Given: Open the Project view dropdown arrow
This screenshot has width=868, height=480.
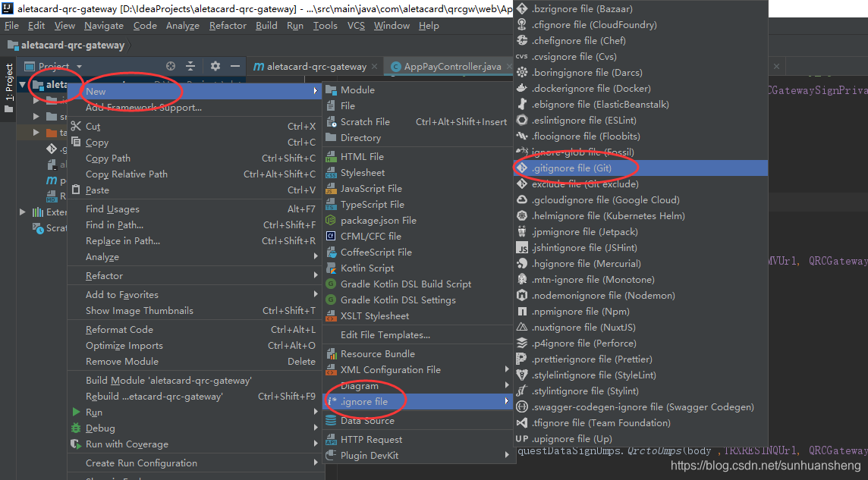Looking at the screenshot, I should click(x=79, y=67).
